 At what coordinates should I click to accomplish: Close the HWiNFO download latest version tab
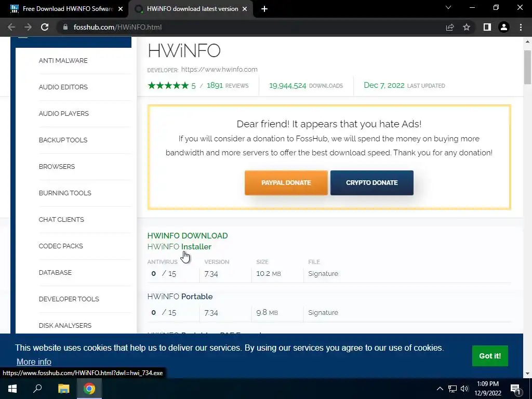coord(245,9)
